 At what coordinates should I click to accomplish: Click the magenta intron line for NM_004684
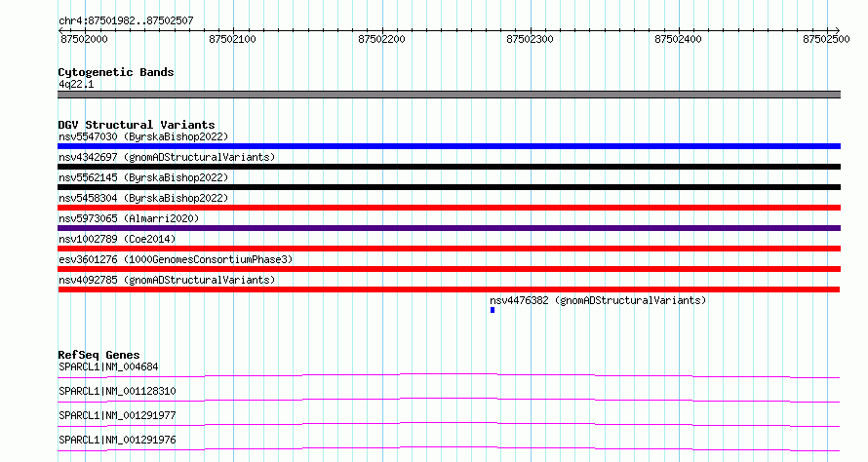click(449, 375)
